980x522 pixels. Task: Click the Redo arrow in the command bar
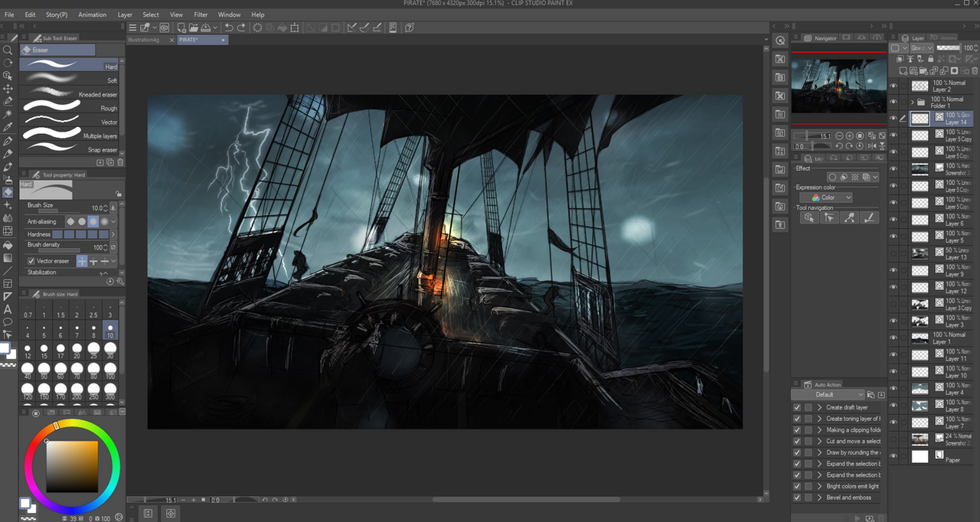[x=241, y=28]
